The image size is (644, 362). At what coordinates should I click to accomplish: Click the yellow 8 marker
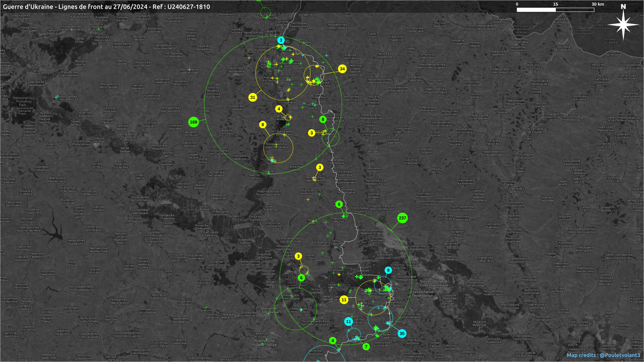(263, 125)
